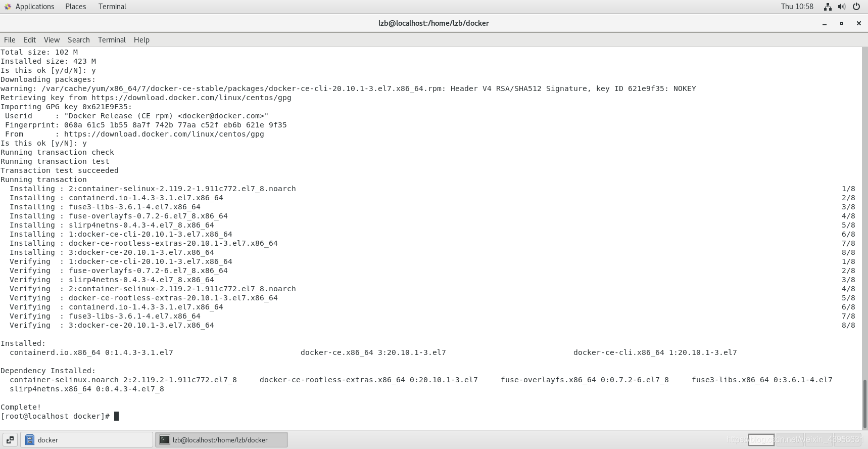The width and height of the screenshot is (868, 449).
Task: Open the Places menu
Action: pyautogui.click(x=75, y=7)
